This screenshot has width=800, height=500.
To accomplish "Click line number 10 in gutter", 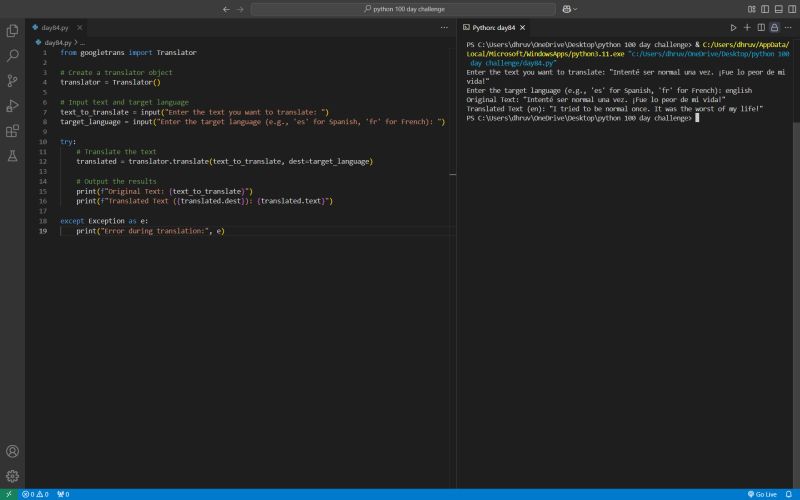I will [43, 142].
